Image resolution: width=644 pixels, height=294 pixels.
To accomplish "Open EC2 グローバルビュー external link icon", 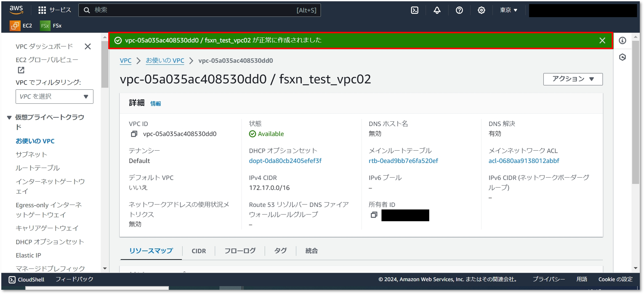I will click(21, 70).
